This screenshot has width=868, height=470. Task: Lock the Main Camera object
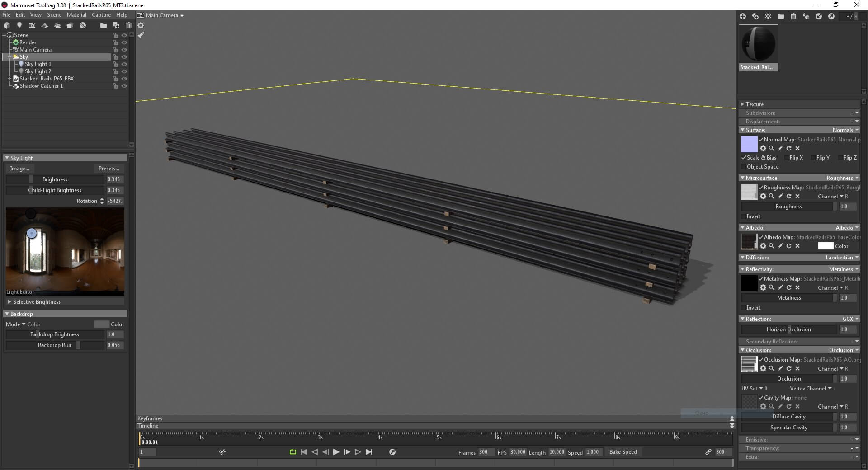(x=116, y=50)
